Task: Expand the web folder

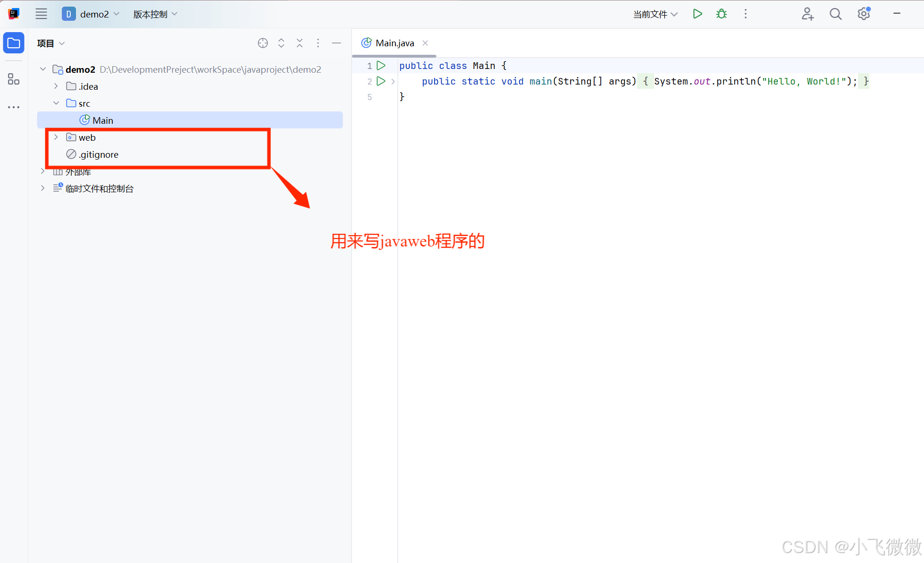Action: click(x=56, y=137)
